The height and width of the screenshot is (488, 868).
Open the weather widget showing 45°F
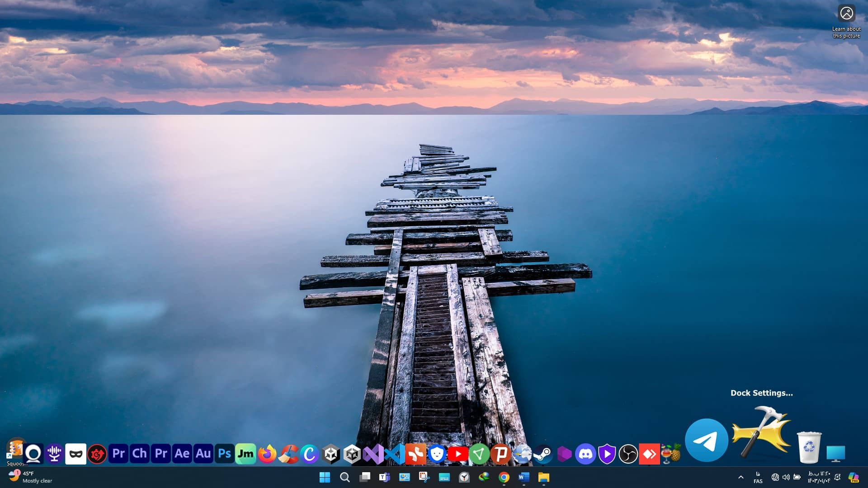31,477
